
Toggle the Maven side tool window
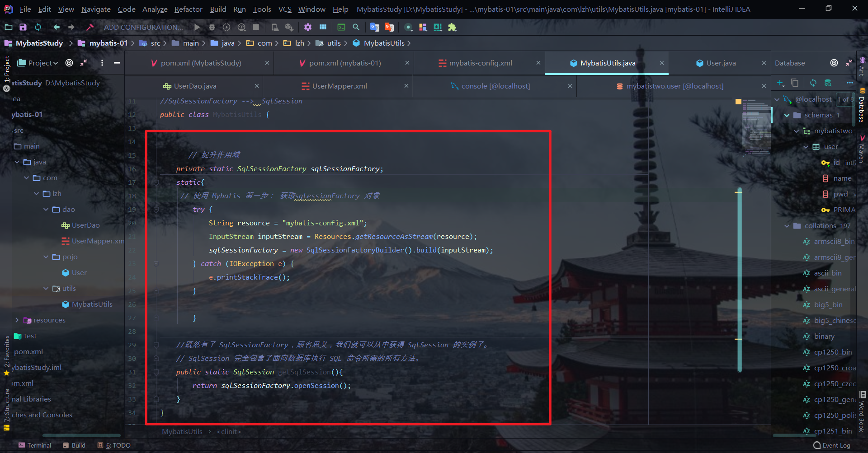coord(862,149)
